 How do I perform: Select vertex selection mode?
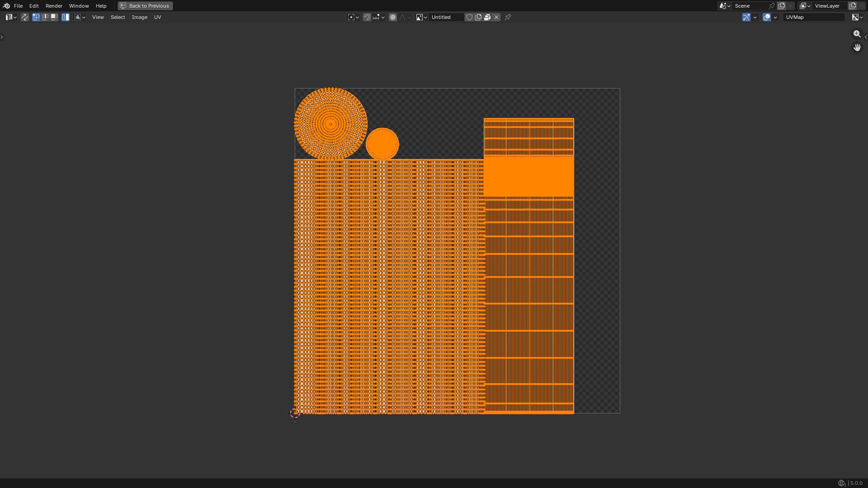(36, 17)
